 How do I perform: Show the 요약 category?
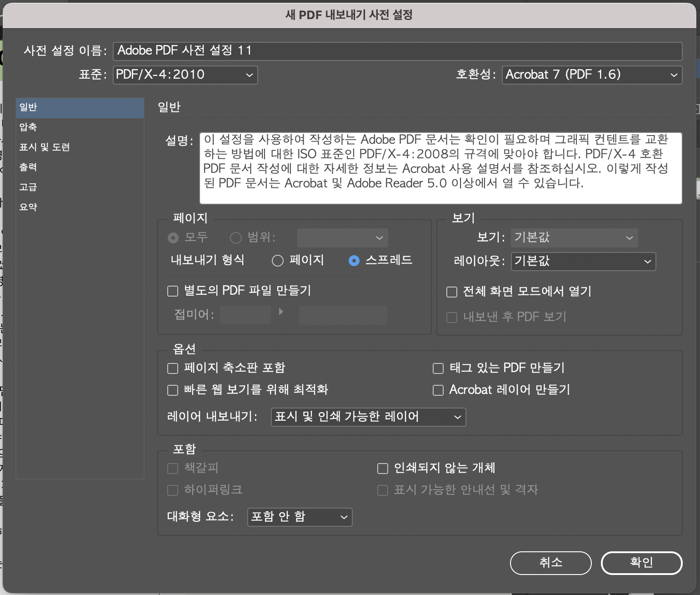pyautogui.click(x=80, y=207)
